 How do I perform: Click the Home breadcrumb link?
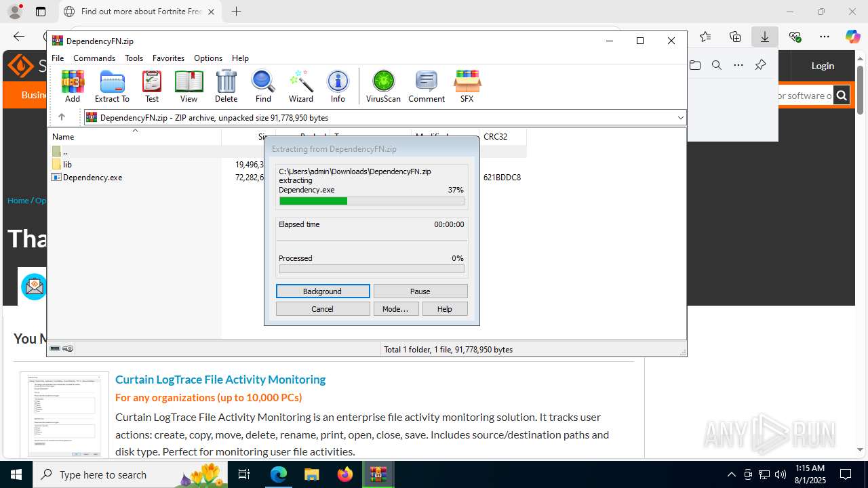tap(18, 201)
